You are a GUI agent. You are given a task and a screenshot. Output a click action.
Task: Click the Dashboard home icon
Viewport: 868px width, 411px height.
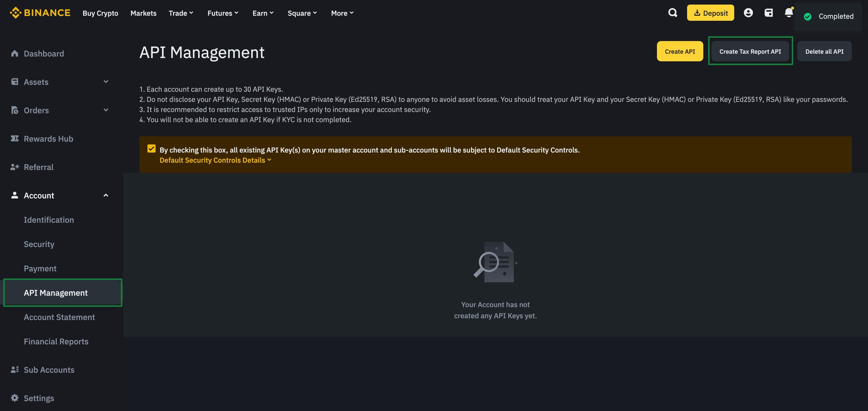point(14,53)
